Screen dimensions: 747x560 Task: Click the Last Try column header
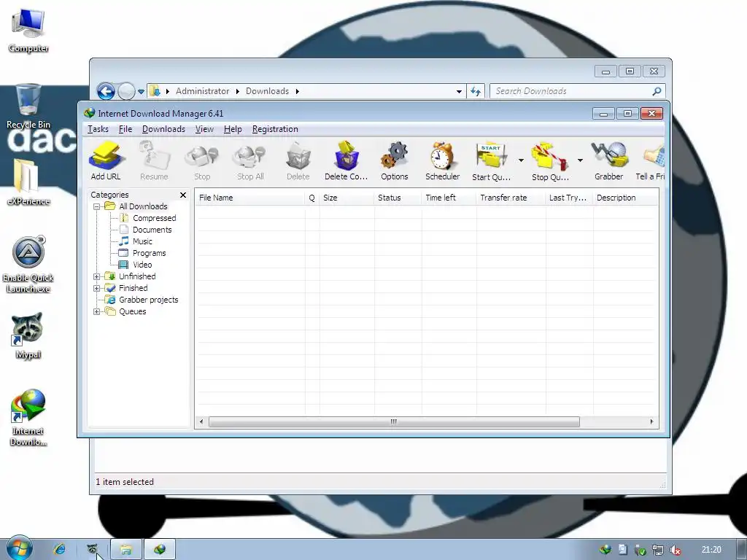click(x=569, y=198)
